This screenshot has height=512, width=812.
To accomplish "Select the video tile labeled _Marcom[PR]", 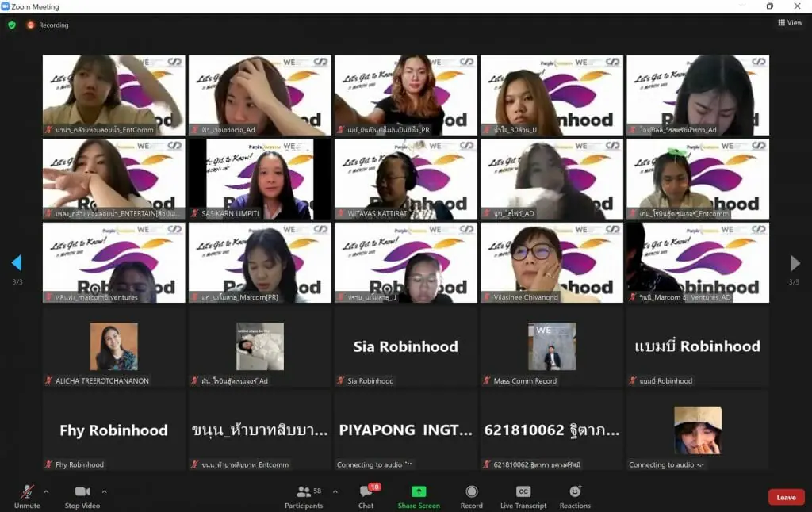I will point(260,263).
